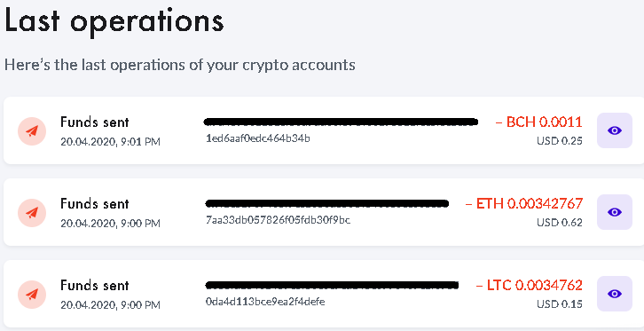Click the – ETH 0.00342767 amount
The height and width of the screenshot is (331, 644).
point(524,203)
